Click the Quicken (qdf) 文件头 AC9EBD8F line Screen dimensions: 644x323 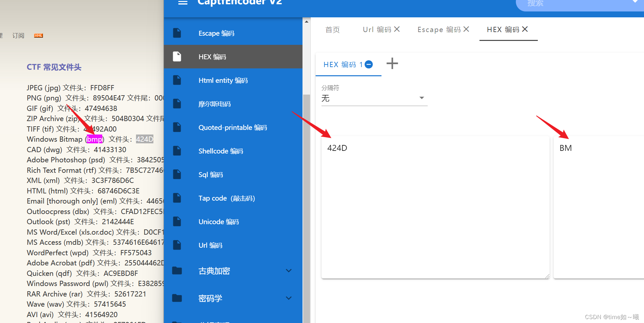[82, 273]
